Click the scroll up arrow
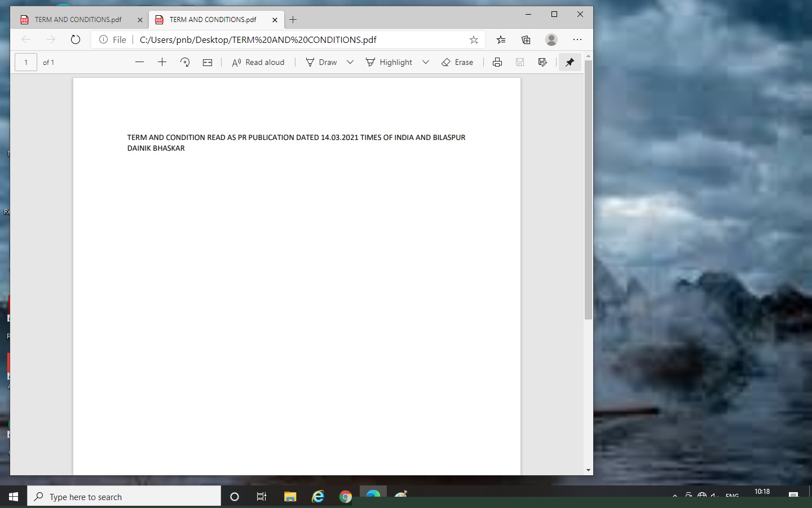 coord(588,56)
